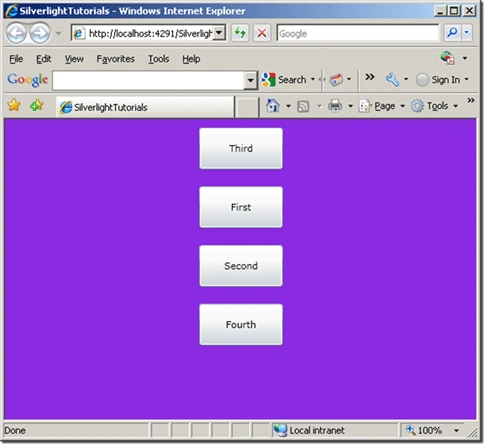Click the Google toolbar logo

coord(28,80)
